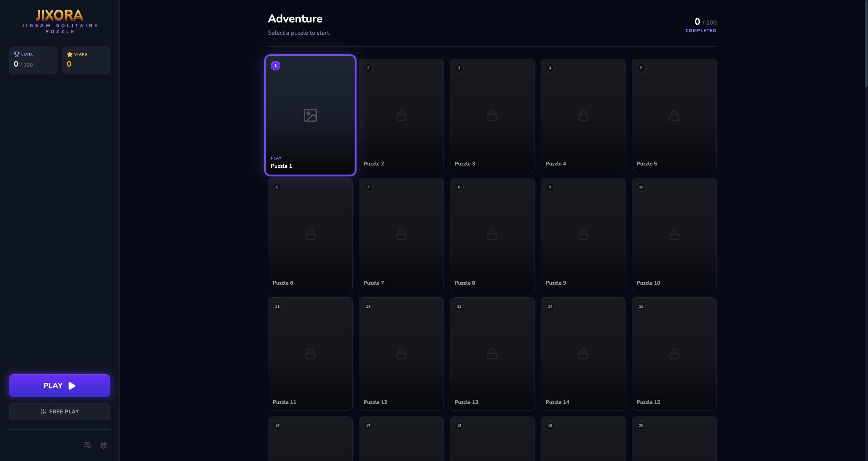The width and height of the screenshot is (868, 461).
Task: Select the 'Puzzle 15' label
Action: pyautogui.click(x=648, y=402)
